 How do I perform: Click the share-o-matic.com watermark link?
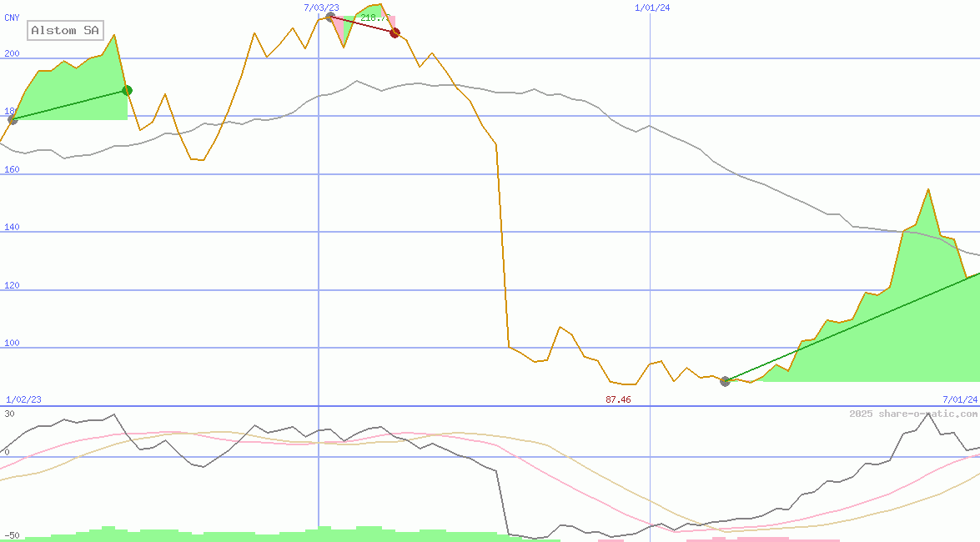(x=912, y=414)
